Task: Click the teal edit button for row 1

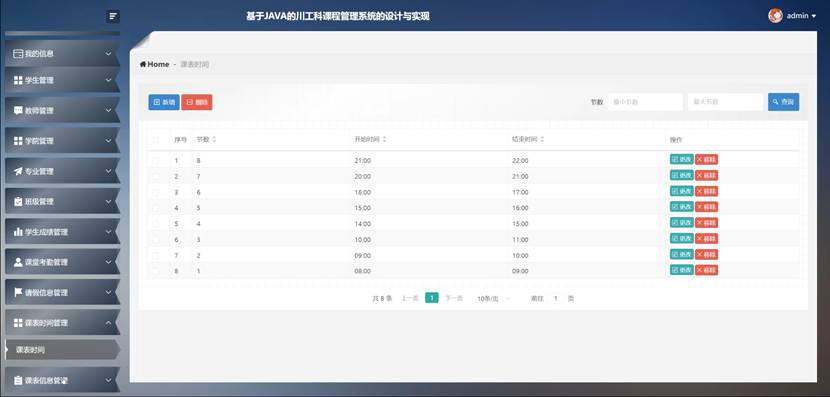Action: (682, 159)
